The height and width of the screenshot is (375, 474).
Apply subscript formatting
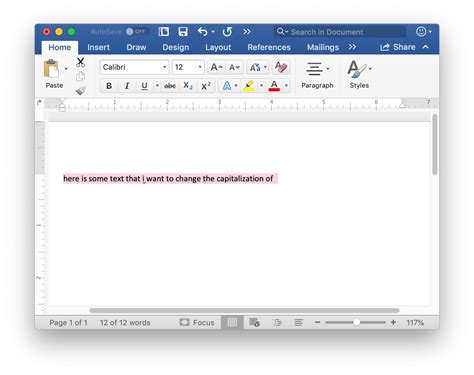pyautogui.click(x=188, y=86)
